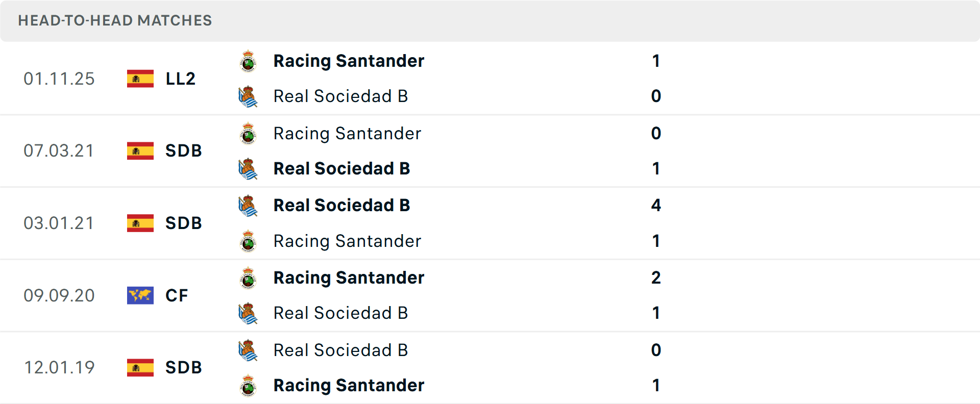This screenshot has width=980, height=404.
Task: Click the Spanish flag next to LL2
Action: (x=140, y=79)
